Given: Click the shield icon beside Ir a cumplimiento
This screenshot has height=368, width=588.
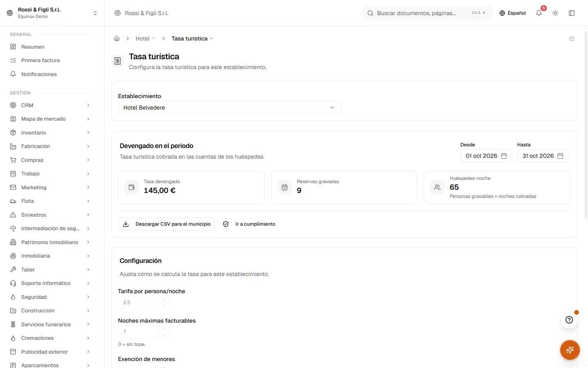Looking at the screenshot, I should (x=226, y=224).
